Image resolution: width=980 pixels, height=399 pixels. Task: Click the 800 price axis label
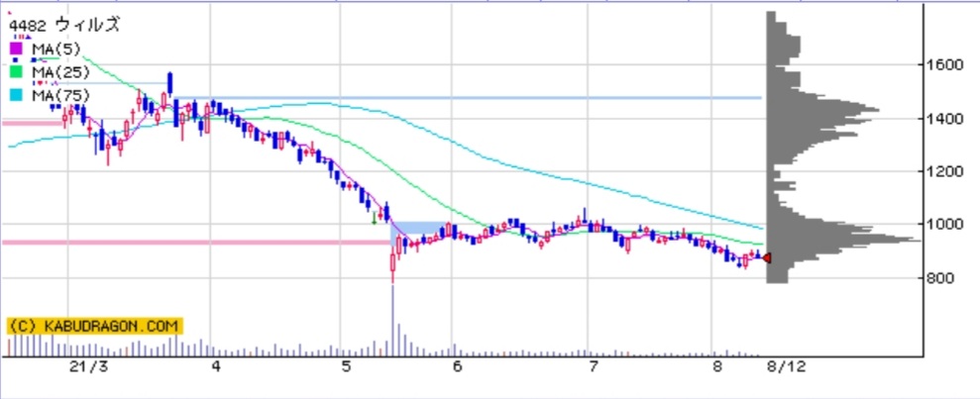940,277
